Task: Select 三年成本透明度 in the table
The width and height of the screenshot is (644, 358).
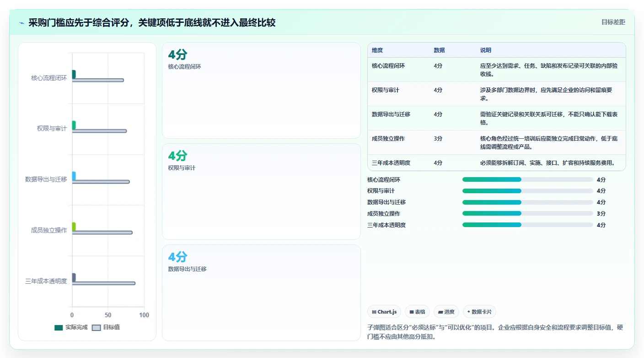Action: (391, 163)
